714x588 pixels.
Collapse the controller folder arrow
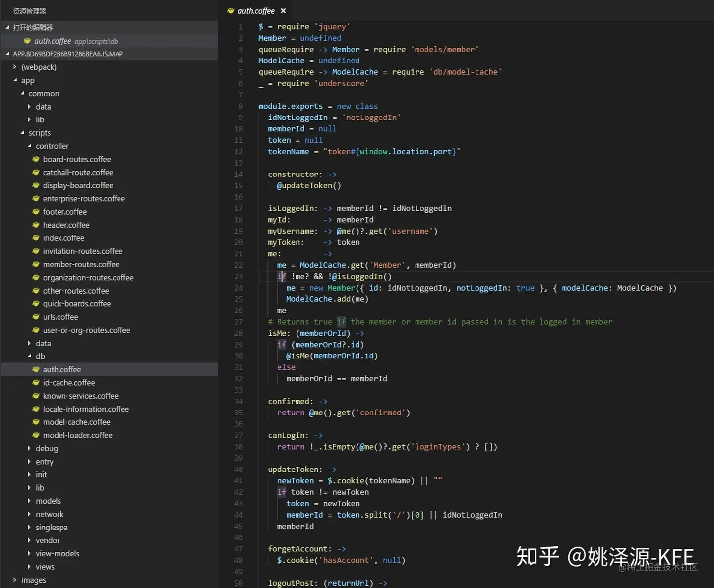click(x=29, y=146)
